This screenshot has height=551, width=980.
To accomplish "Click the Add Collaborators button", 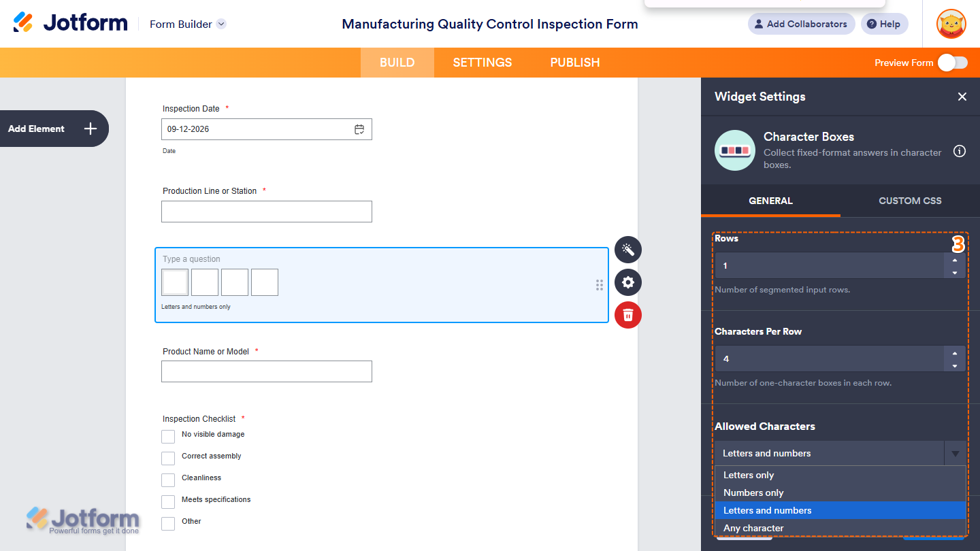I will coord(801,24).
